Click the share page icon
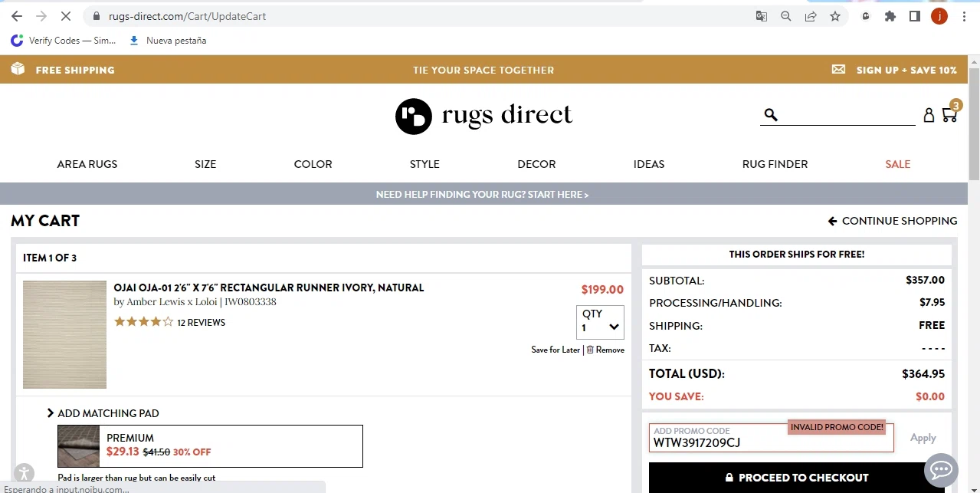 (x=810, y=16)
